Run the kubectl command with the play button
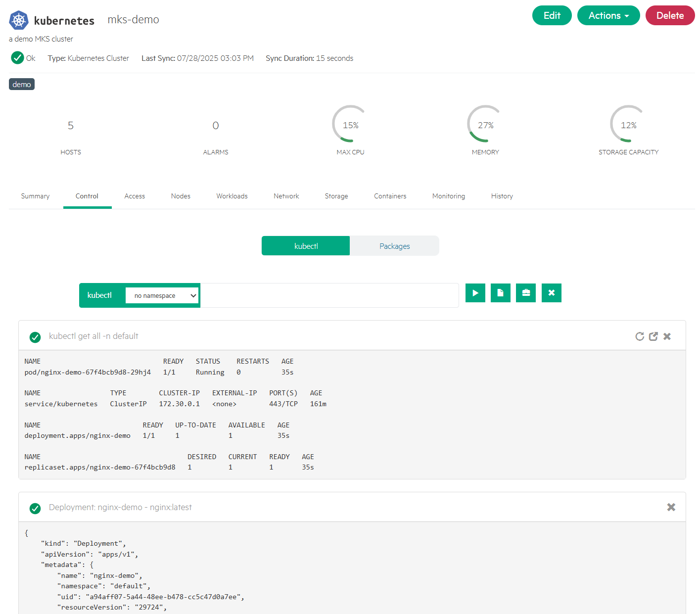This screenshot has height=614, width=700. [475, 293]
